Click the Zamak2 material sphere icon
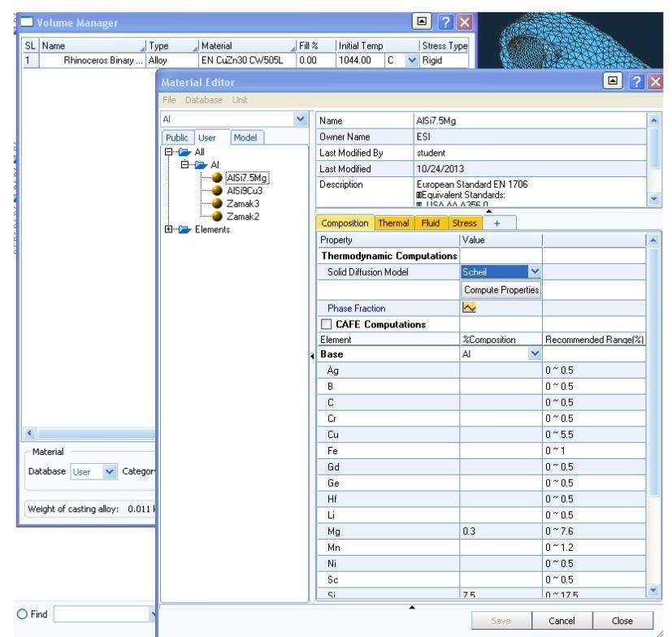Viewport: 672px width, 637px height. tap(217, 216)
